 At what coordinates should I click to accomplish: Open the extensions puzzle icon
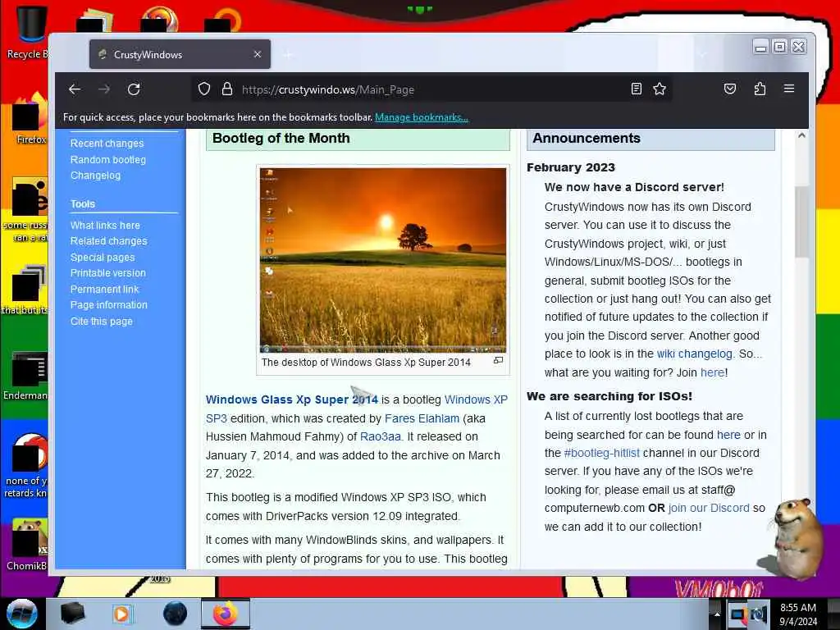[x=760, y=89]
